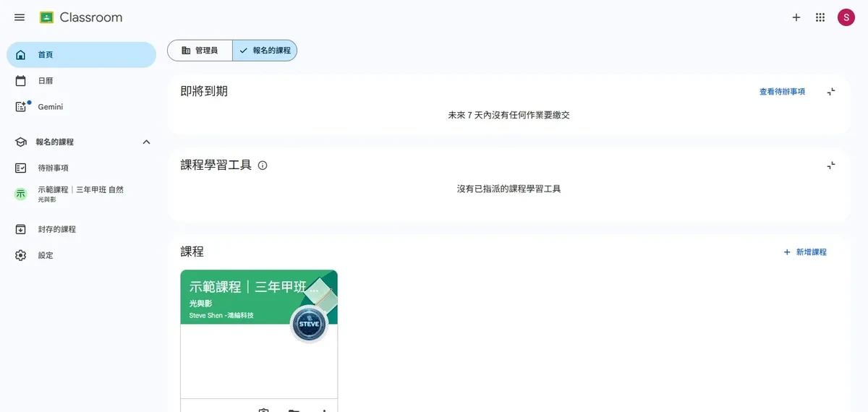Switch to the 管理員 tab
The width and height of the screenshot is (868, 412).
(200, 51)
